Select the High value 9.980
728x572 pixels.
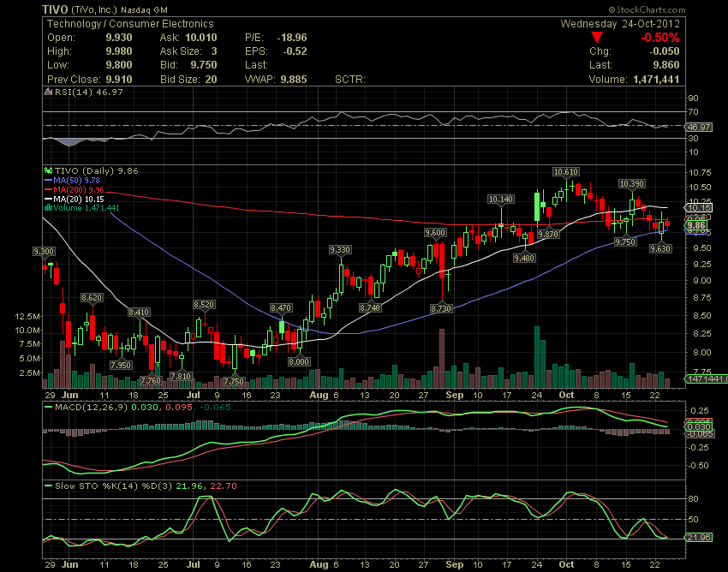tap(119, 51)
